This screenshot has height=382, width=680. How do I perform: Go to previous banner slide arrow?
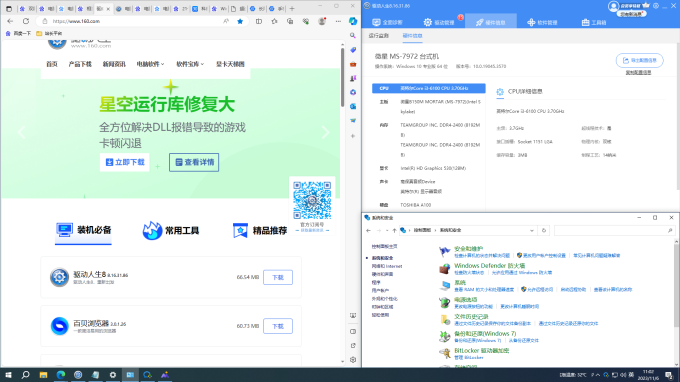[21, 132]
